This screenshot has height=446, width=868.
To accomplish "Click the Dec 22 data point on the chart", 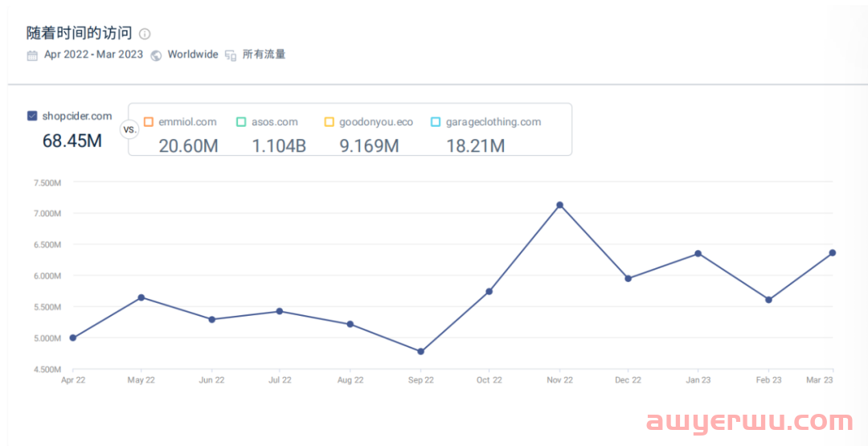I will (628, 278).
